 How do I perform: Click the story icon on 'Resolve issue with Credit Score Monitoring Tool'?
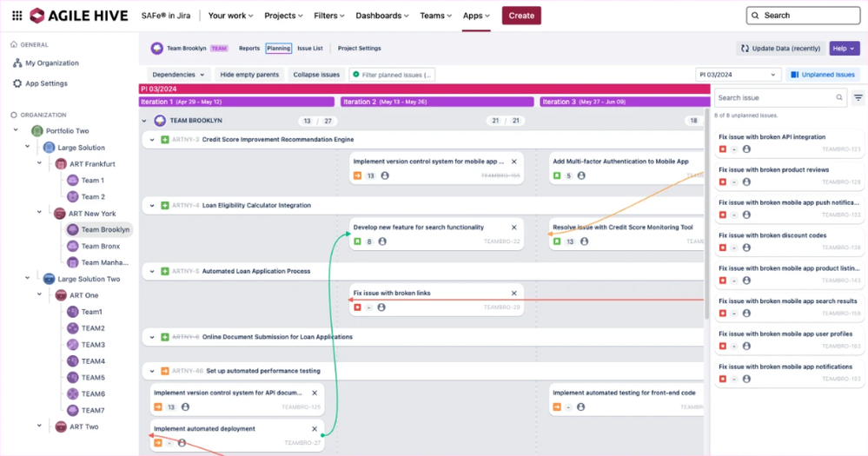point(557,241)
